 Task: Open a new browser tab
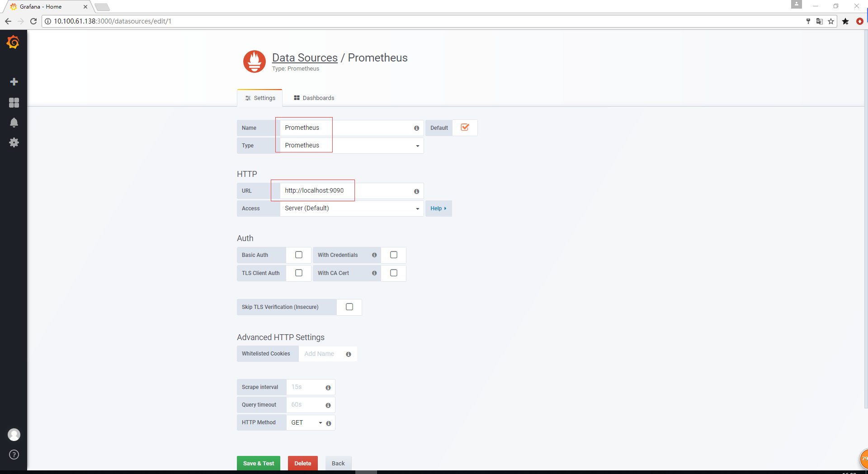click(x=102, y=7)
